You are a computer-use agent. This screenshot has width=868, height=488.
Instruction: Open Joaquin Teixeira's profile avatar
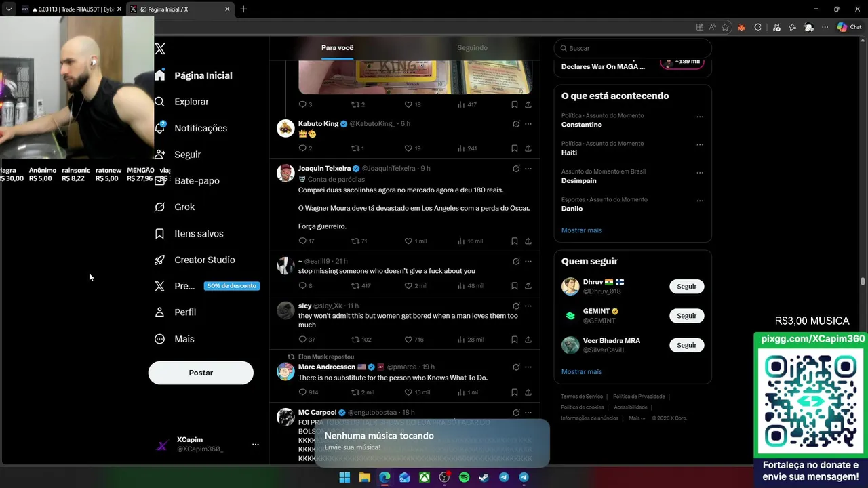285,173
